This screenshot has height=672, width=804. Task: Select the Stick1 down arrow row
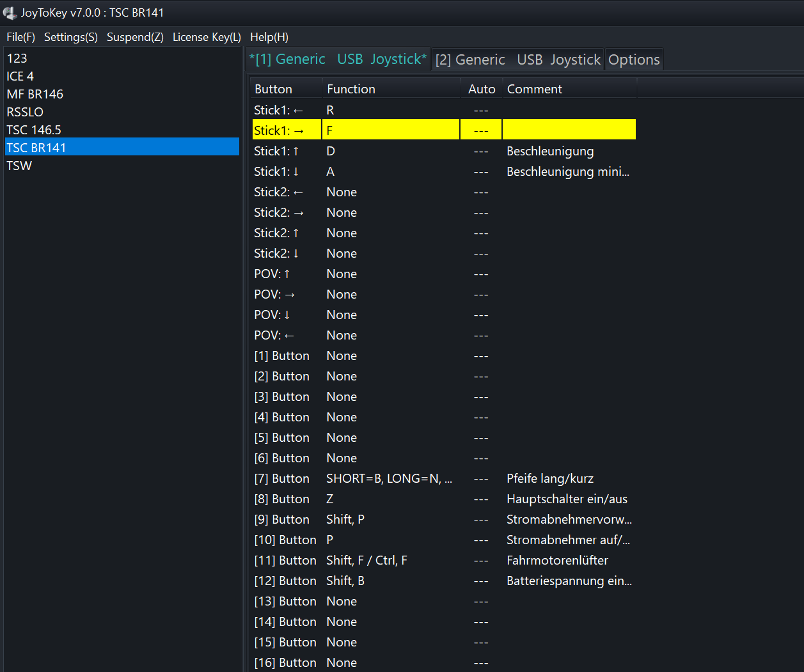click(x=444, y=171)
